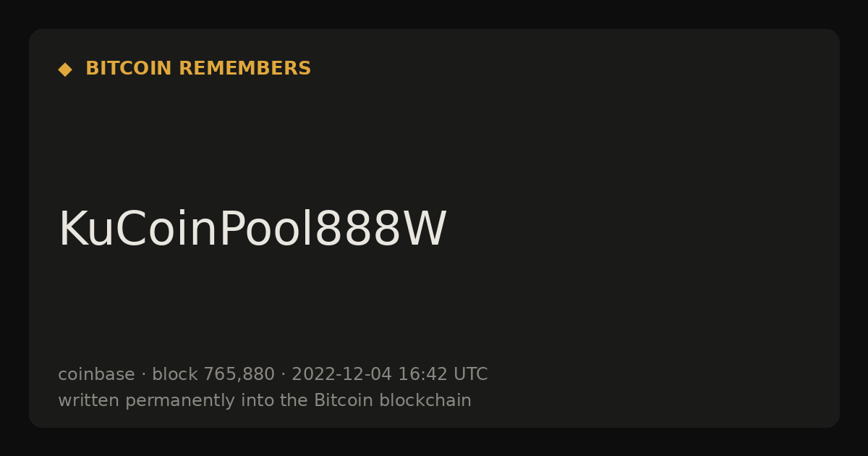
Task: Click the BITCOIN REMEMBERS header
Action: point(198,69)
